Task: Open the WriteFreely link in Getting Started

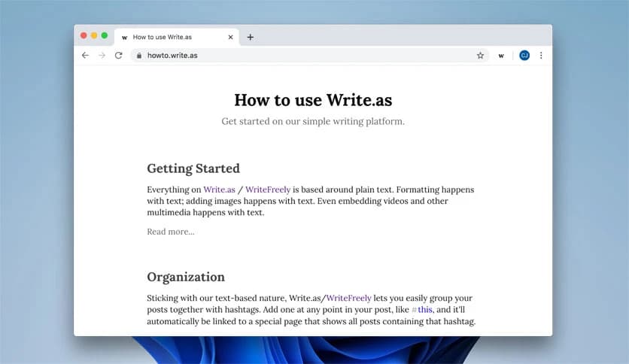Action: click(268, 190)
